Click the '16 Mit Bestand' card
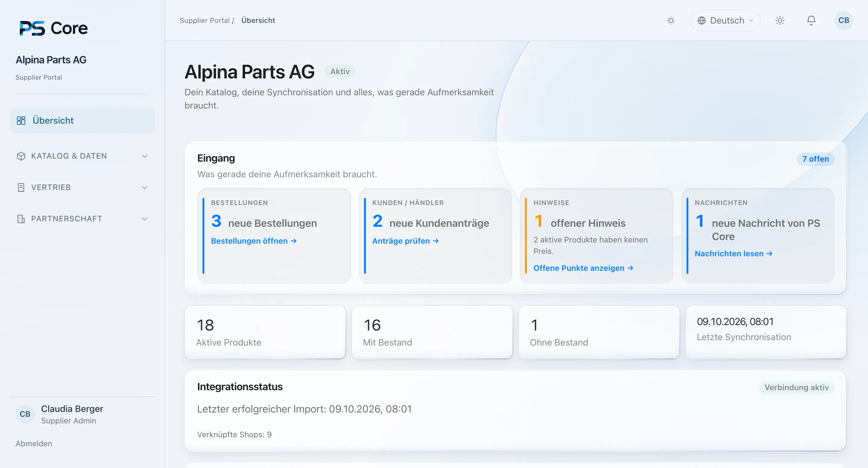The image size is (868, 468). [x=432, y=332]
